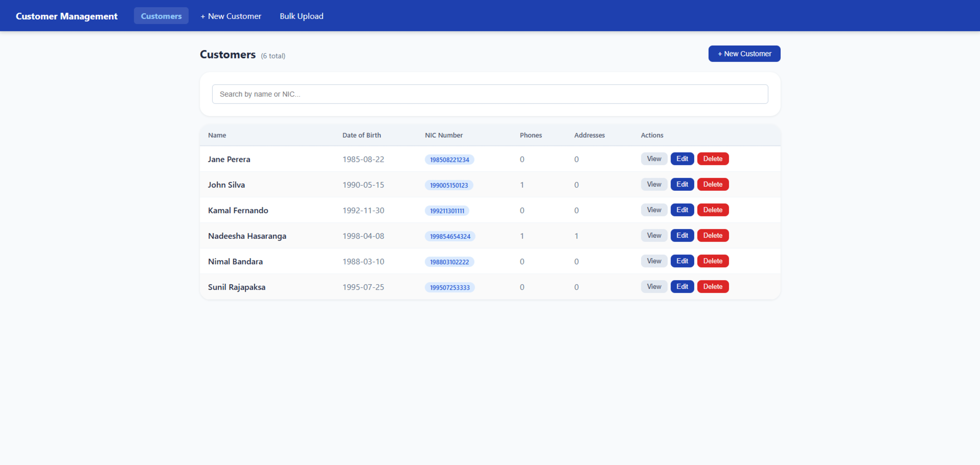980x465 pixels.
Task: Edit Nadeesha Hasaranga's entry
Action: click(x=682, y=235)
